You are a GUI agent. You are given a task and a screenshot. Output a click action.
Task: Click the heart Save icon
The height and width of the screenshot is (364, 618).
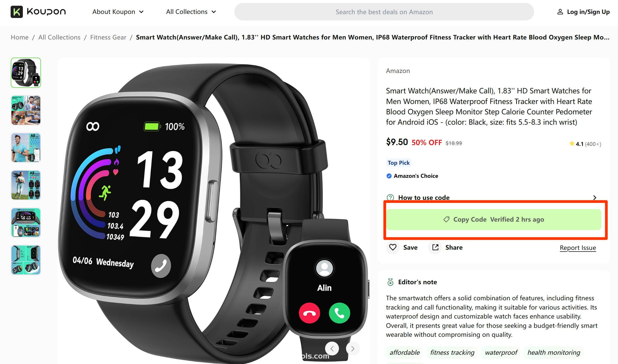pyautogui.click(x=393, y=247)
